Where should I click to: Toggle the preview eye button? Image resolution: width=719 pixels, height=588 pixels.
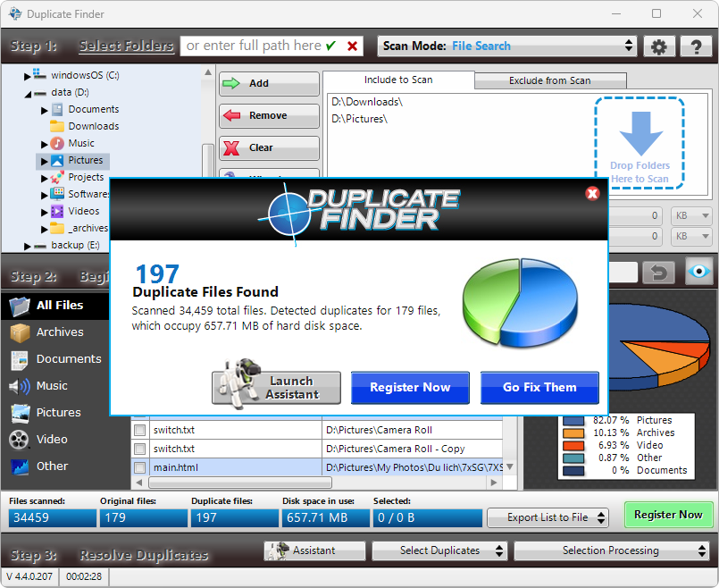tap(698, 272)
